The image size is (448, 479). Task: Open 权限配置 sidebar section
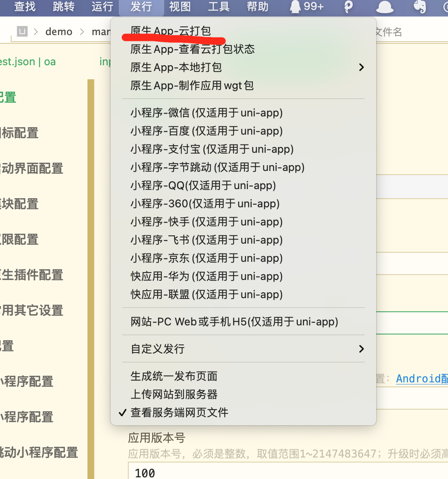[x=19, y=239]
